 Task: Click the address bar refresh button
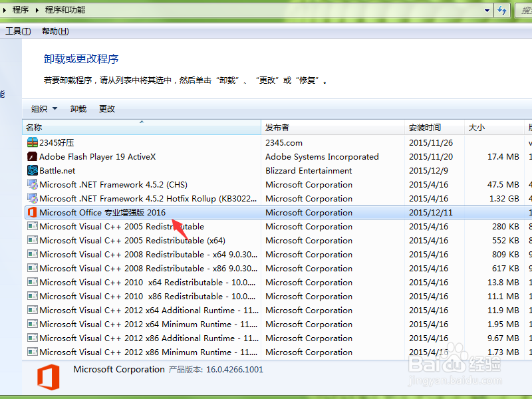tap(502, 10)
